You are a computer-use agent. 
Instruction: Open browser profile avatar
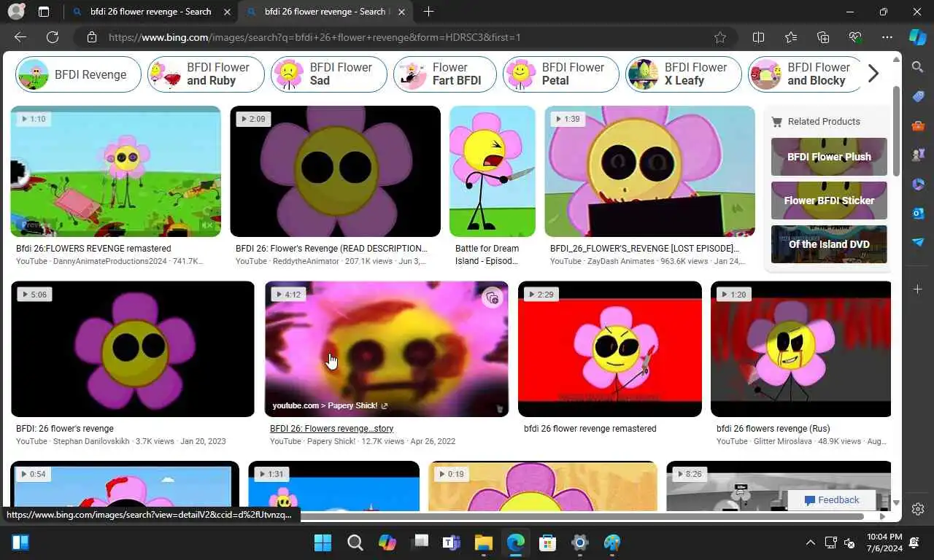16,12
